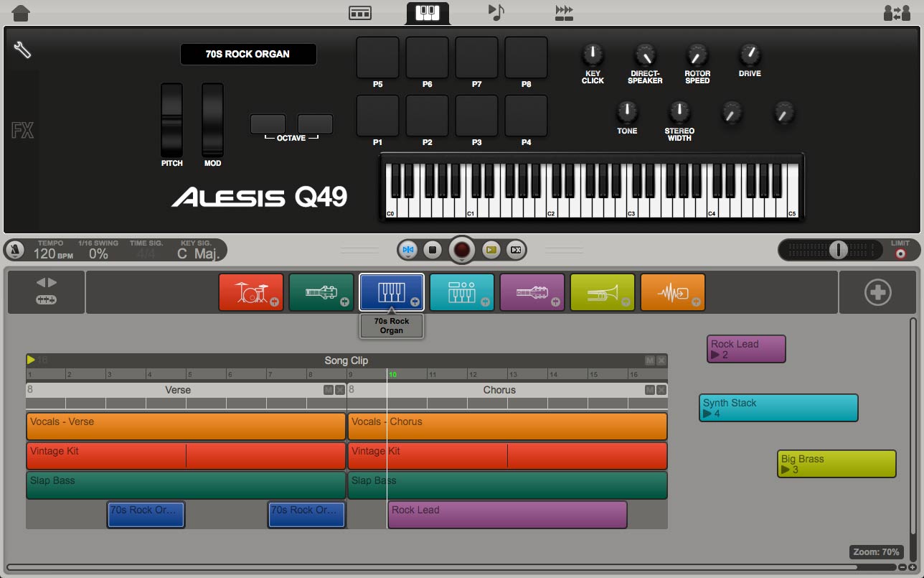Select the Vocals - Verse clip
Image resolution: width=924 pixels, height=578 pixels.
coord(186,426)
